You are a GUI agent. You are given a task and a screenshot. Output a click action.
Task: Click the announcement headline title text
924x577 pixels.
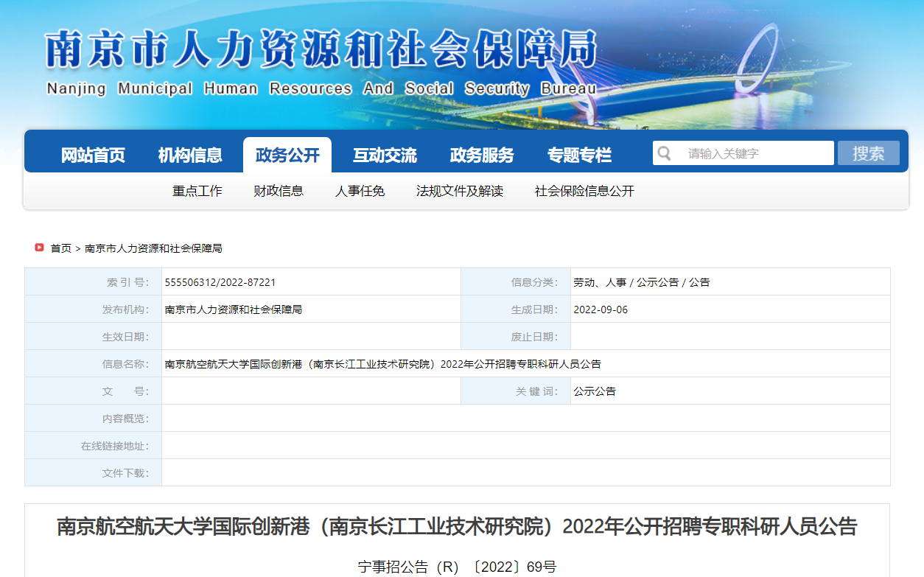pyautogui.click(x=457, y=527)
